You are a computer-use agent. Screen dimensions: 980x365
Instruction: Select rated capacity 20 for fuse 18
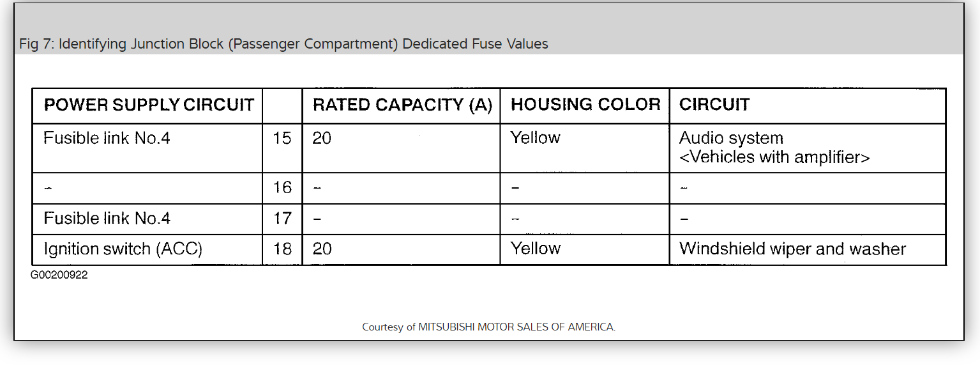(322, 249)
